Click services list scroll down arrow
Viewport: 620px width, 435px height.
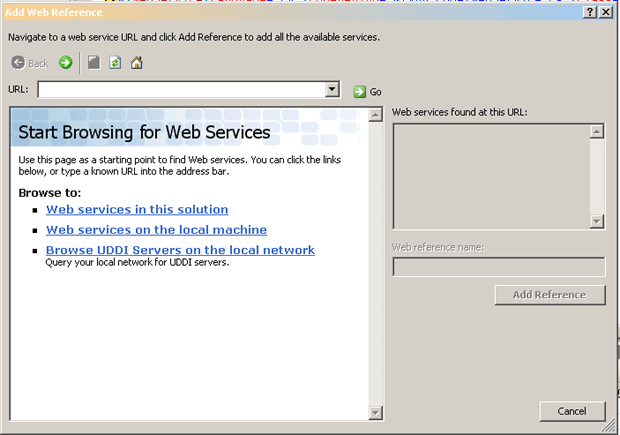coord(597,221)
